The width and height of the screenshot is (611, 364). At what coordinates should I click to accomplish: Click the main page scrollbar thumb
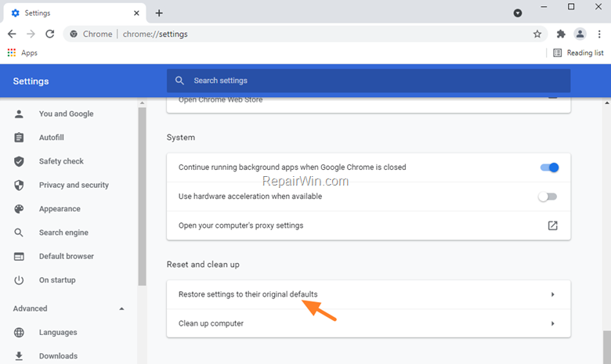[x=607, y=348]
